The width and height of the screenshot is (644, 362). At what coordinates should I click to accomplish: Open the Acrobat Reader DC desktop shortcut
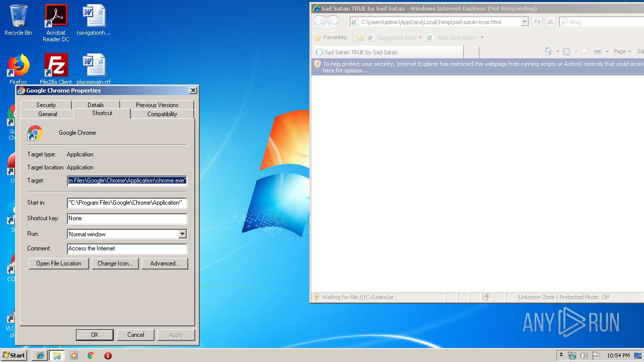56,23
